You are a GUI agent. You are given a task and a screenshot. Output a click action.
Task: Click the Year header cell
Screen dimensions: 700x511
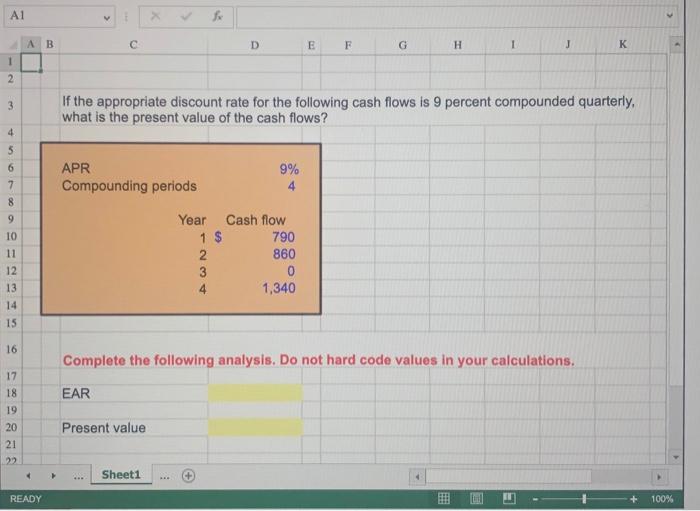192,220
